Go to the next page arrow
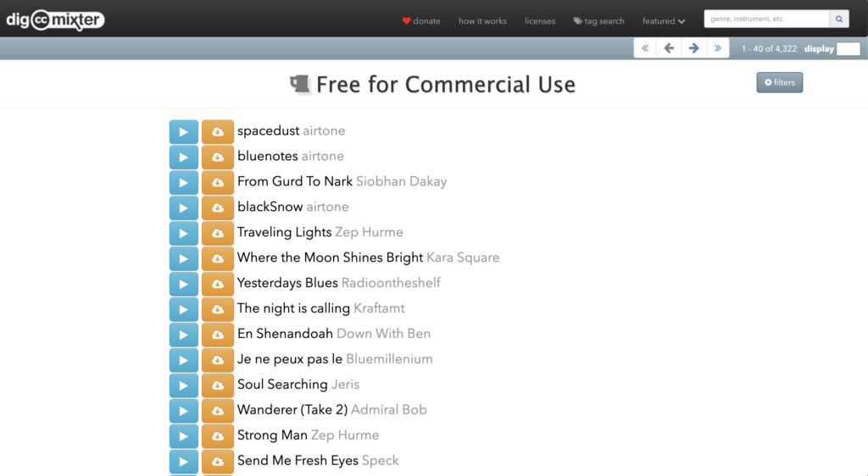The width and height of the screenshot is (868, 476). 693,48
